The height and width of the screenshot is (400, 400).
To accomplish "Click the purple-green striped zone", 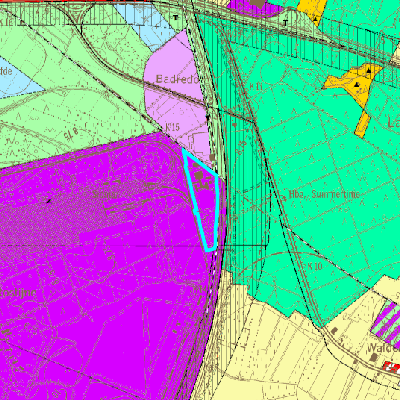I will point(388,322).
